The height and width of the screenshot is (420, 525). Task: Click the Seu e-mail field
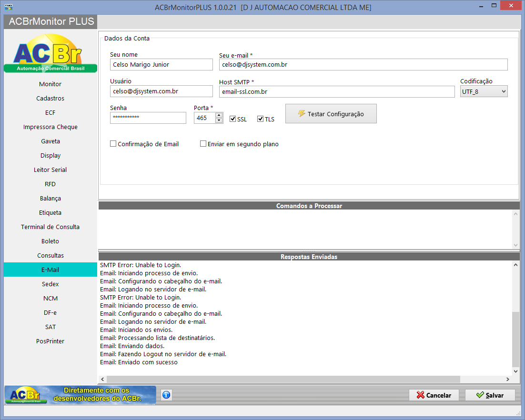[363, 65]
